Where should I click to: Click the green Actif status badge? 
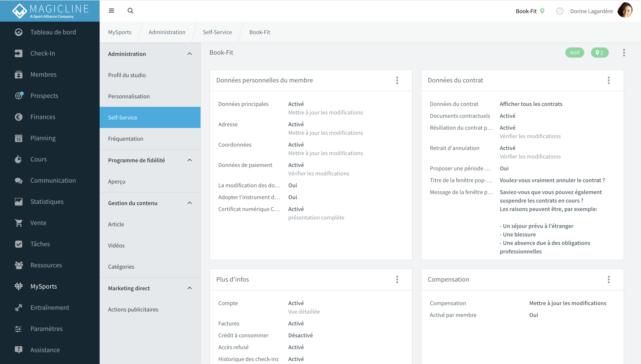point(574,53)
